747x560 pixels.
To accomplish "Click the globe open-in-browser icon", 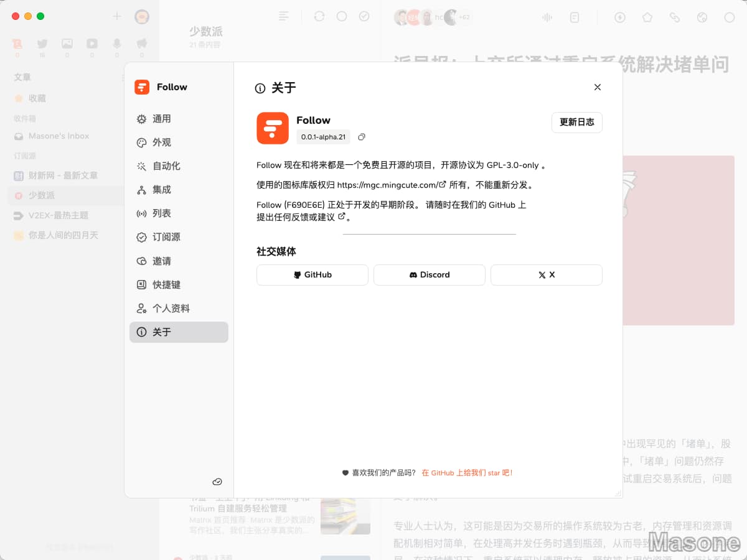I will pos(702,17).
